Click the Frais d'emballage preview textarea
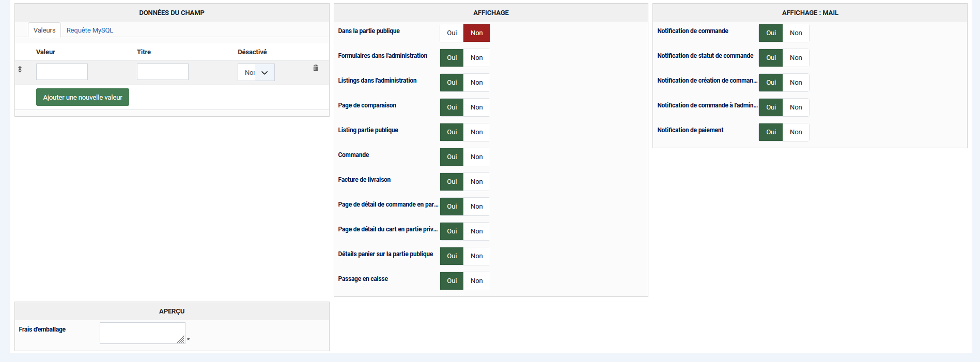 (142, 333)
